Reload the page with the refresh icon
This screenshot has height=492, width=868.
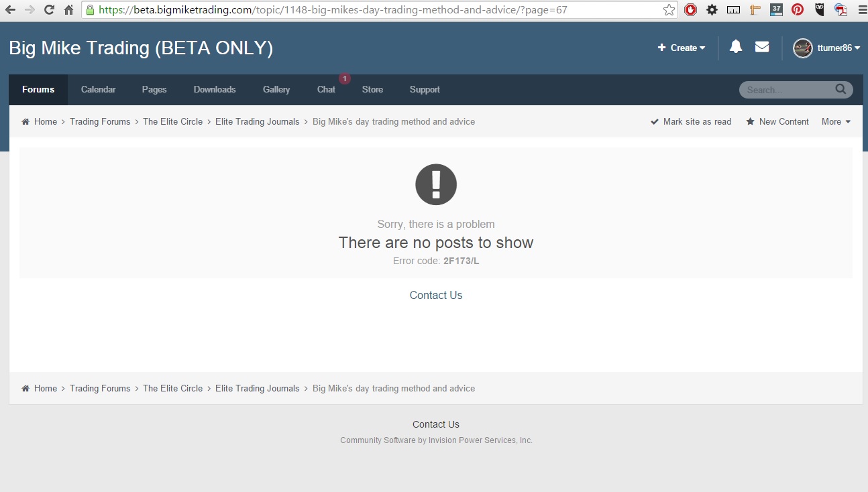pyautogui.click(x=49, y=10)
